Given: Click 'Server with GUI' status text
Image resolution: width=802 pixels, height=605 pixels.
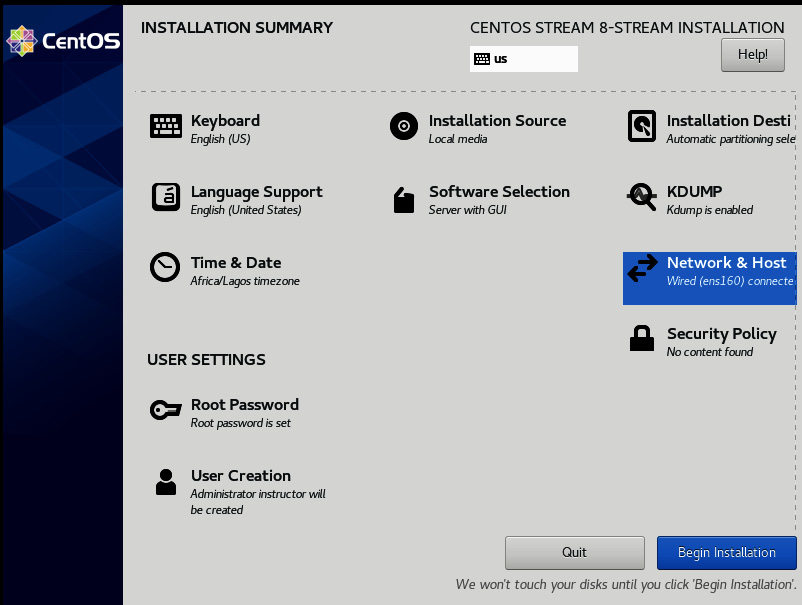Looking at the screenshot, I should click(467, 210).
